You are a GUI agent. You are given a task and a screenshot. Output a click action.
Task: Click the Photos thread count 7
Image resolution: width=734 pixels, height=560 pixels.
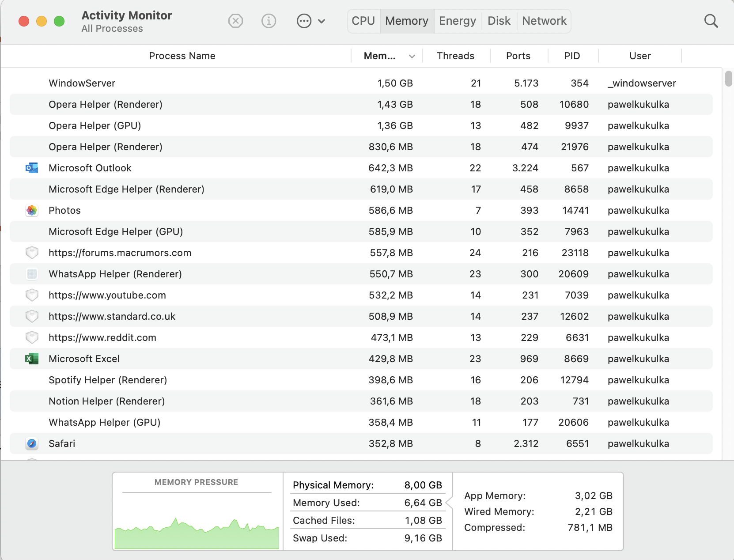(478, 210)
